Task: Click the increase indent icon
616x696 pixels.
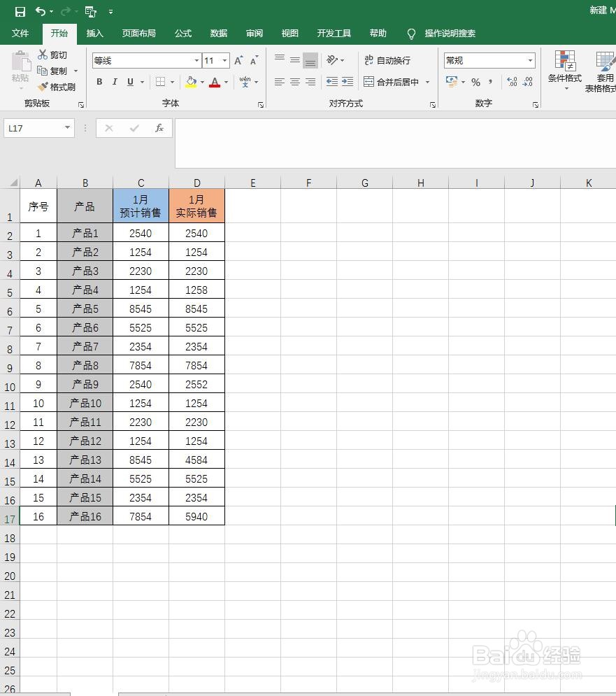Action: [348, 82]
